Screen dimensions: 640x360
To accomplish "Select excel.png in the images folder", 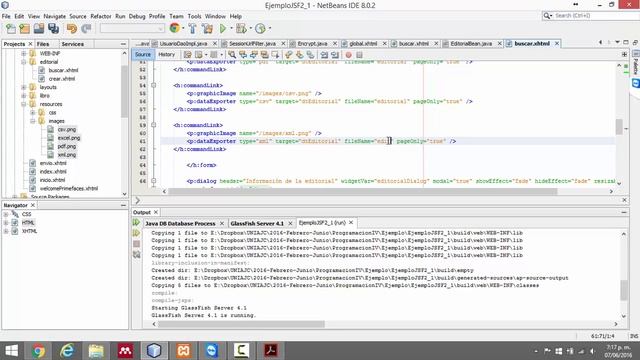I will point(69,138).
